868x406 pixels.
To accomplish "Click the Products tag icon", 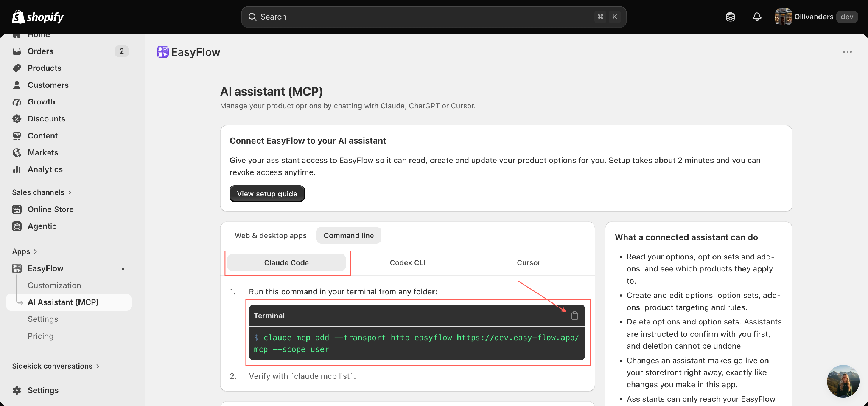I will point(17,68).
